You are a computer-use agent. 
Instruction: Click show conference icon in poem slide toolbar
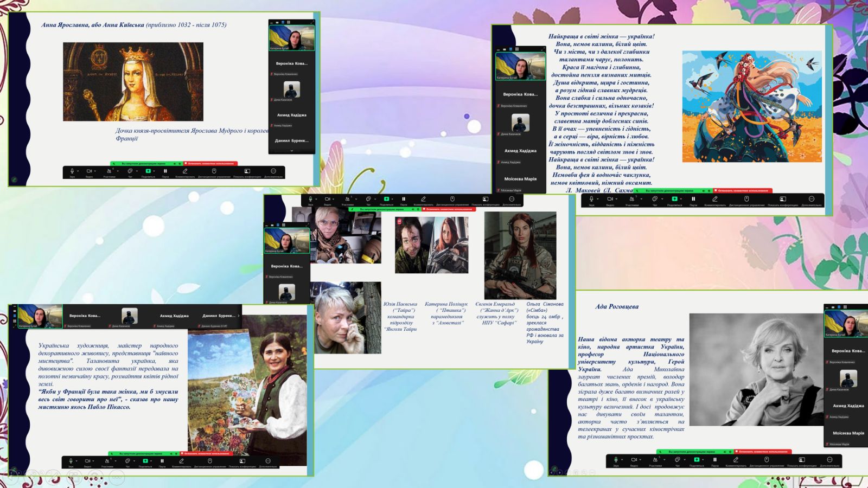[x=783, y=199]
